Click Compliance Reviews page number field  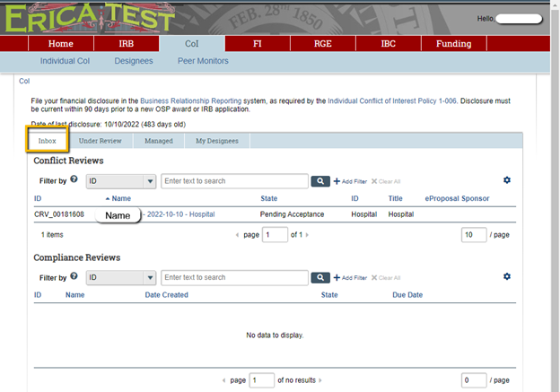(261, 380)
